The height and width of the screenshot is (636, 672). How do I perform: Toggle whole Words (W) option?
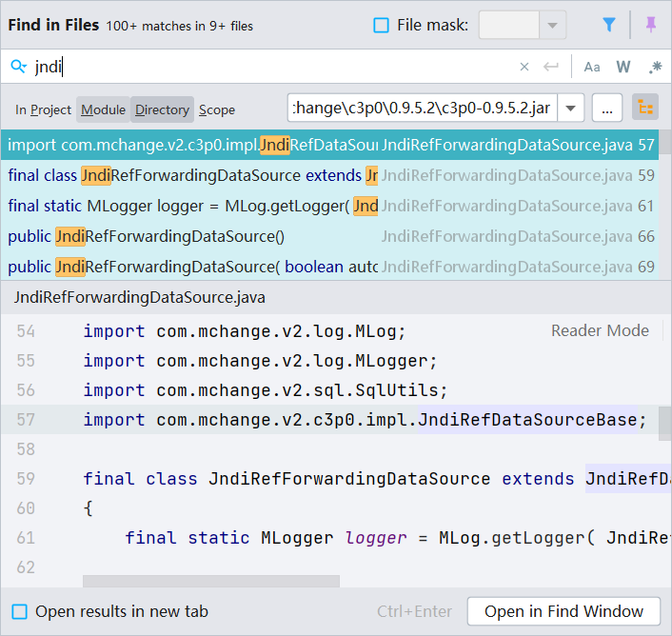tap(623, 67)
